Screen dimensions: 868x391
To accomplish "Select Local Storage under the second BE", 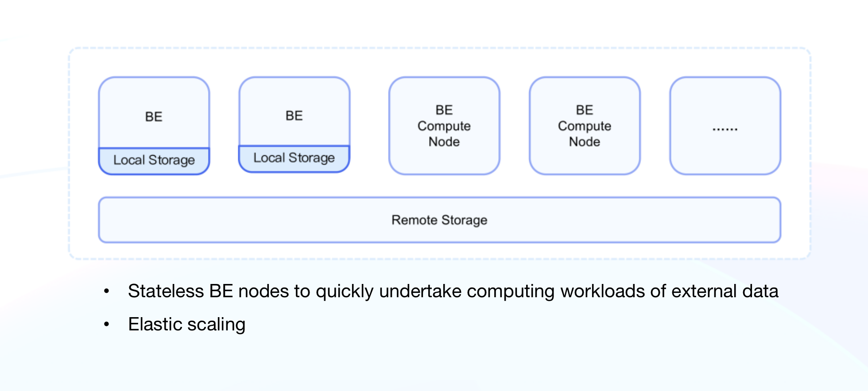I will [294, 158].
